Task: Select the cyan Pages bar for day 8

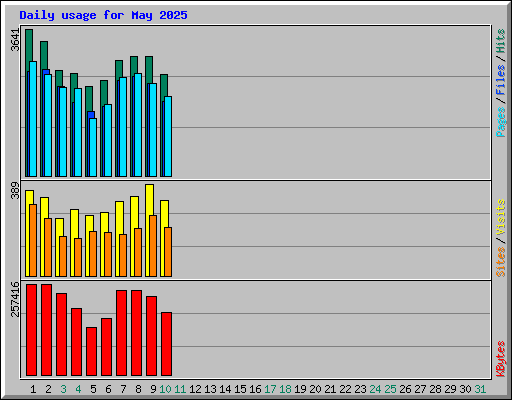Action: click(x=138, y=125)
